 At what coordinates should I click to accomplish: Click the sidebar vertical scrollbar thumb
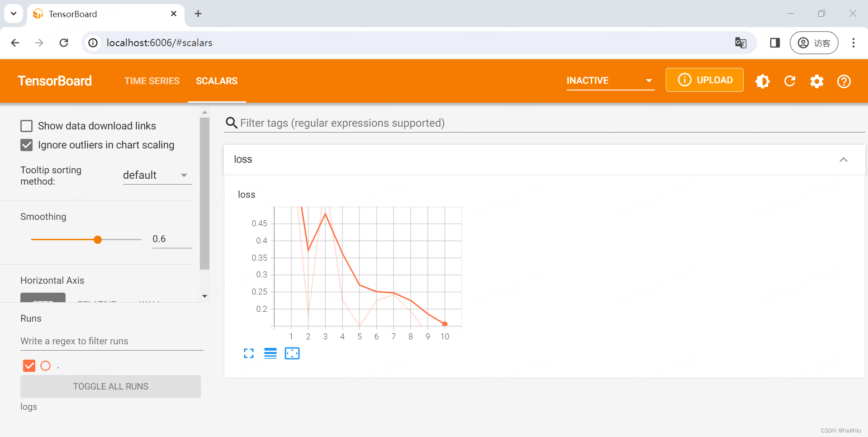pos(204,194)
